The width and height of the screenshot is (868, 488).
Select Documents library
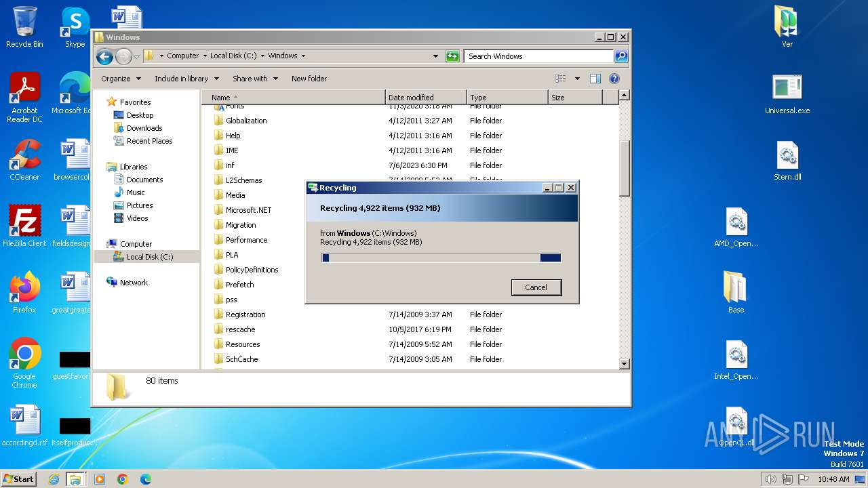click(x=144, y=180)
